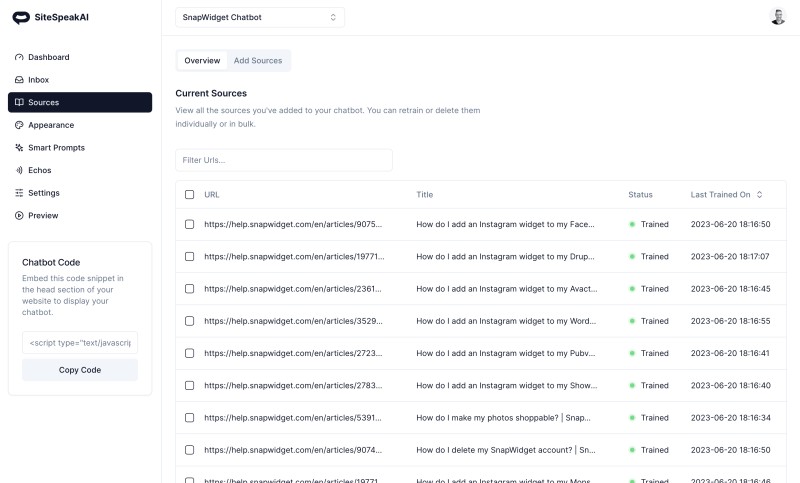
Task: Click the Appearance palette icon
Action: tap(19, 125)
